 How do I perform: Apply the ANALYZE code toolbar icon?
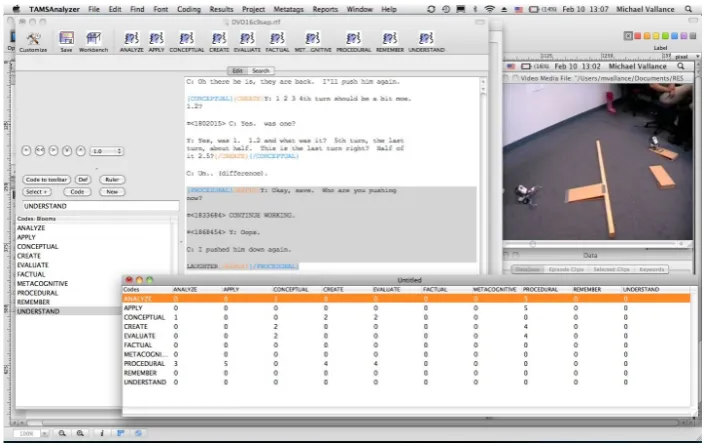click(131, 42)
